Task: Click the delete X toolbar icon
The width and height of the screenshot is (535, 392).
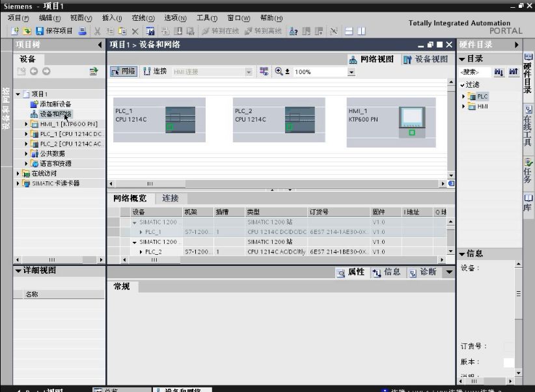Action: point(135,31)
